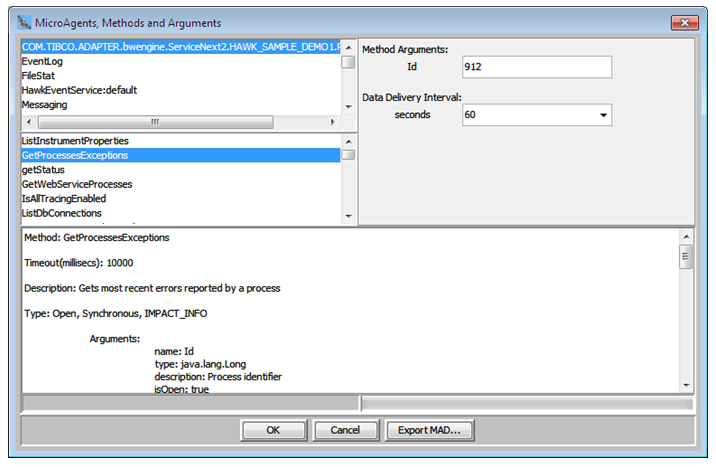716x467 pixels.
Task: Click the Id argument input field
Action: click(x=537, y=67)
